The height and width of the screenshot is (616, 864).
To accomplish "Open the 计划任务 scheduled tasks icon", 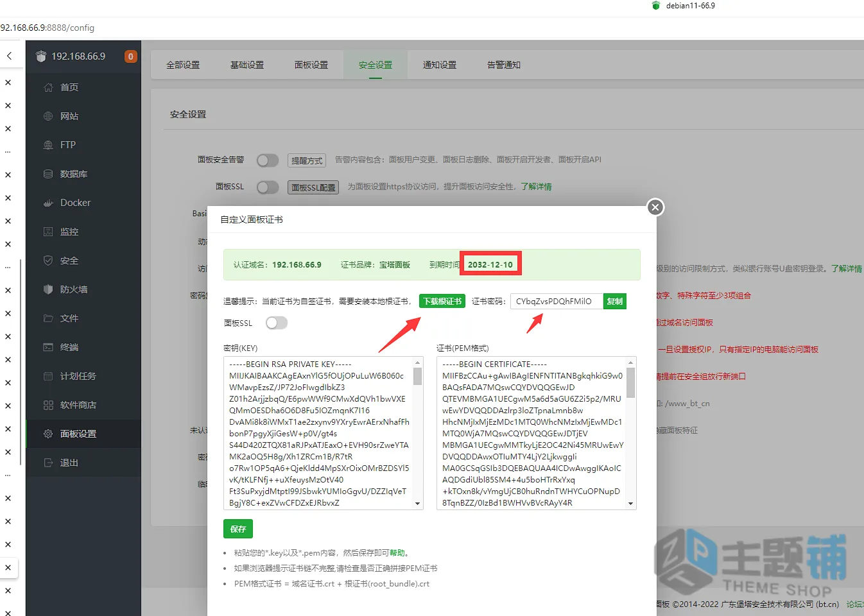I will [48, 376].
